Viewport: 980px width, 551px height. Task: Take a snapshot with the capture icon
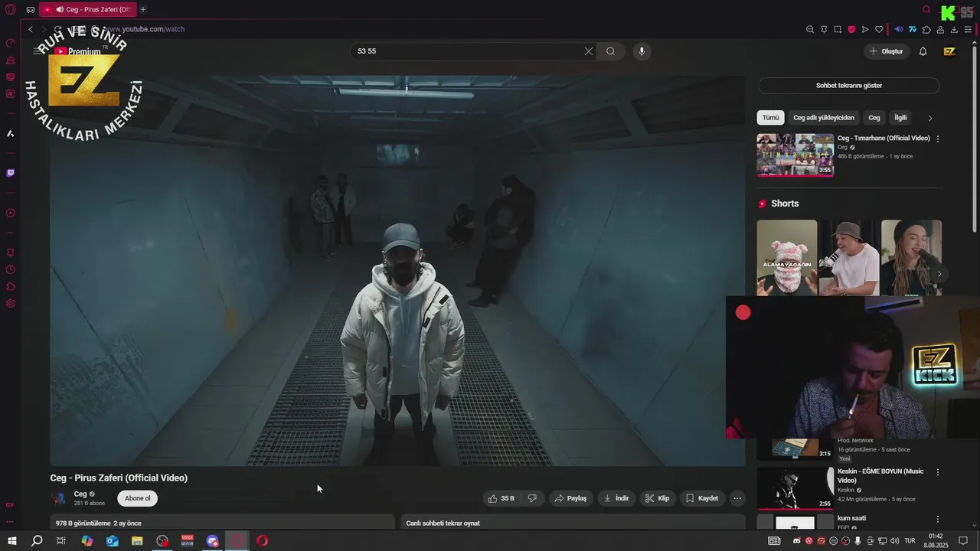point(838,29)
